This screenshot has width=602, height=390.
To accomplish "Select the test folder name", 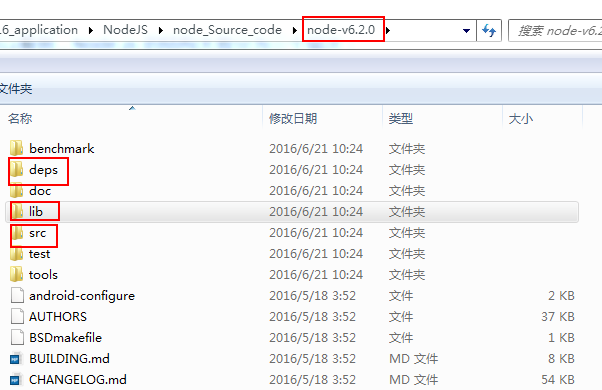I will tap(40, 254).
